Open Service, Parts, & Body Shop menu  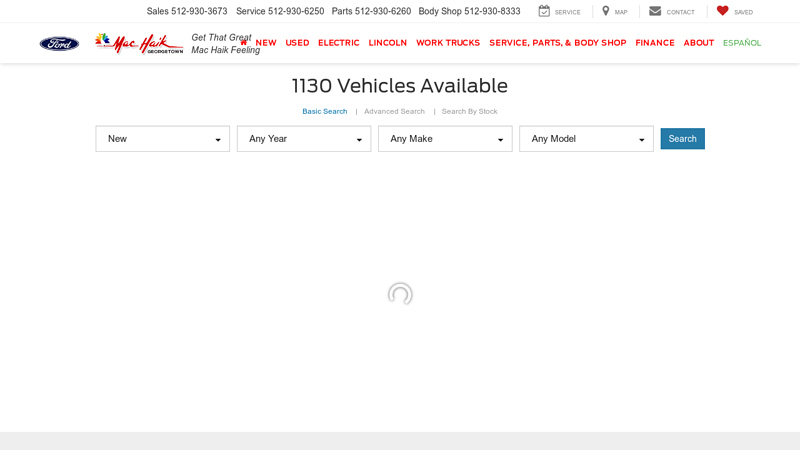pyautogui.click(x=558, y=43)
